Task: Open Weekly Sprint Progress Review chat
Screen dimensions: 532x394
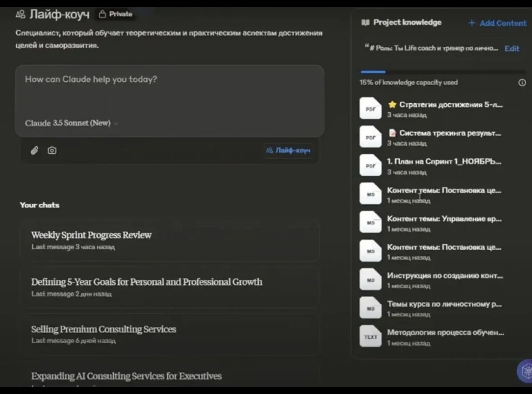Action: [170, 240]
